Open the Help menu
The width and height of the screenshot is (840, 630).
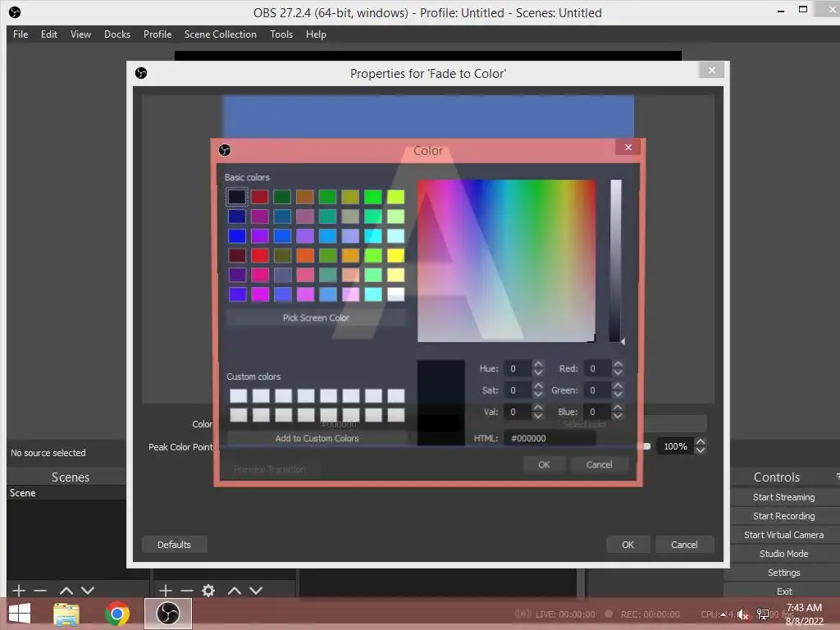click(316, 34)
